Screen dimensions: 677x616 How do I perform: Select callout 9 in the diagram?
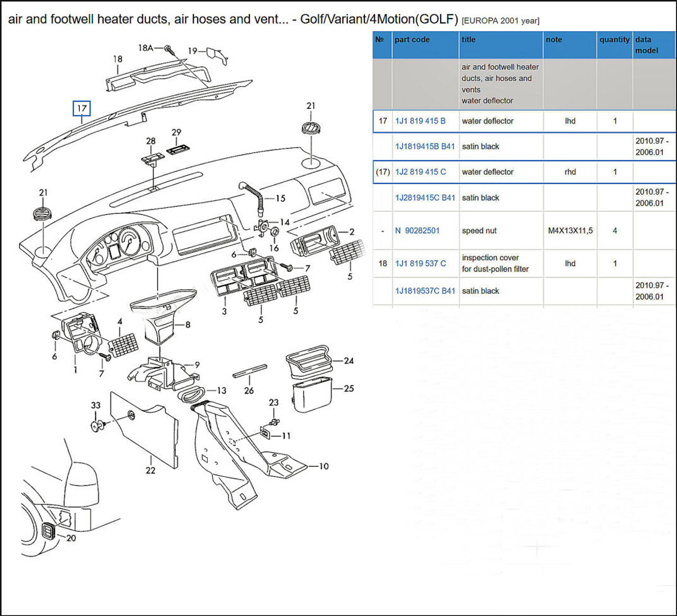click(x=197, y=365)
